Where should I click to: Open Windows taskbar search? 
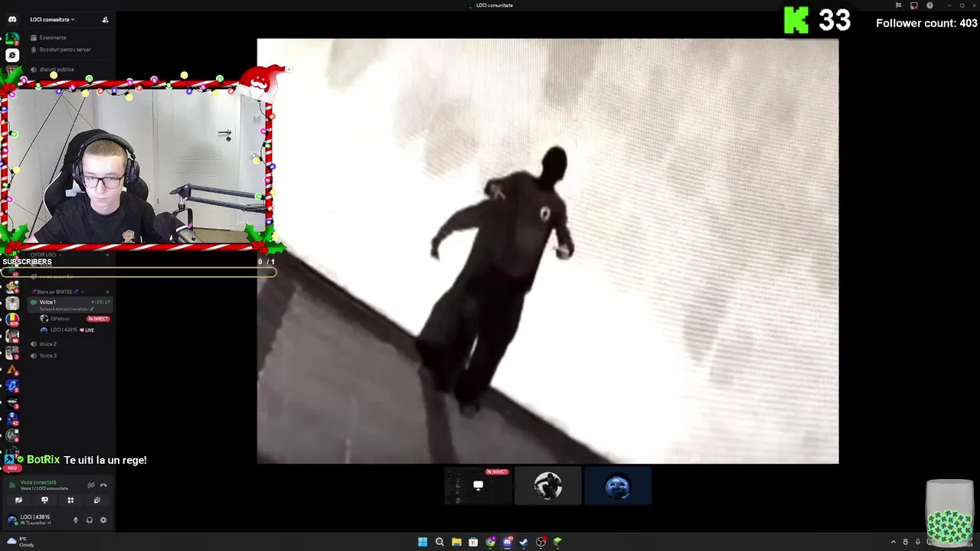tap(439, 542)
